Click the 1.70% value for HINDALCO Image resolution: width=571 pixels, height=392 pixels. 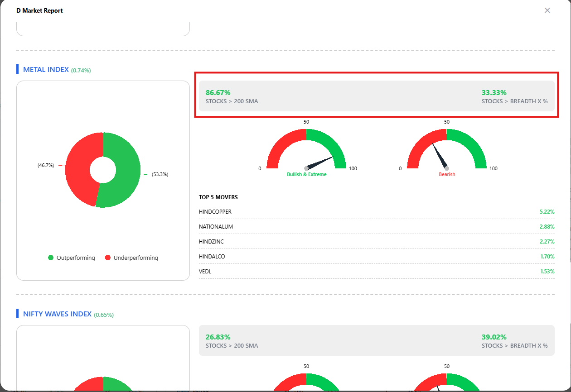click(x=547, y=257)
